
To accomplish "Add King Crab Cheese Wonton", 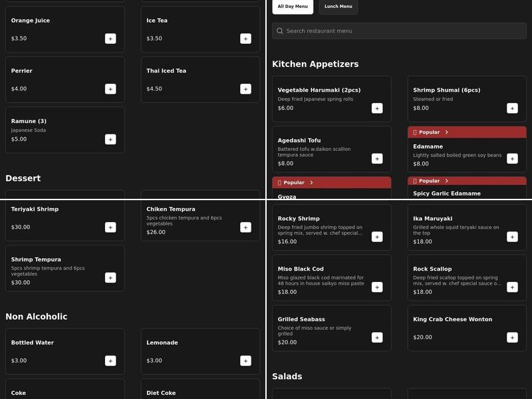I will pos(512,338).
